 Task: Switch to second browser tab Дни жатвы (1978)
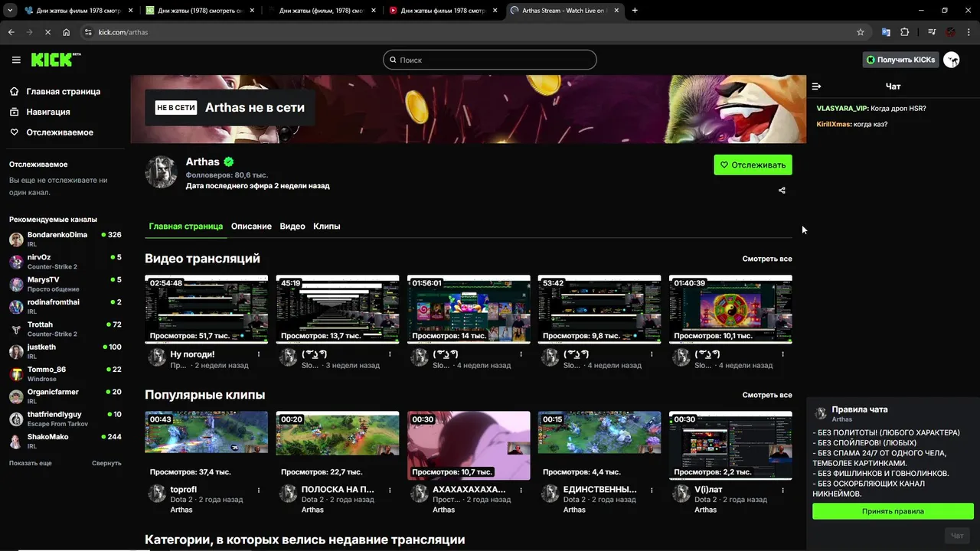(x=201, y=11)
